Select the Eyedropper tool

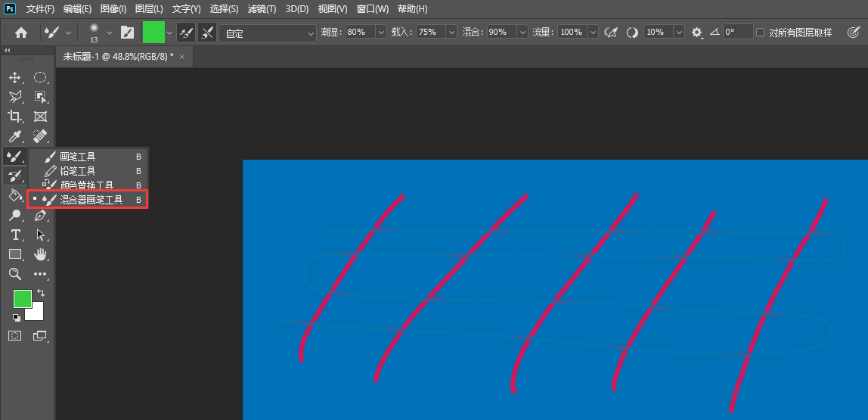[x=15, y=136]
